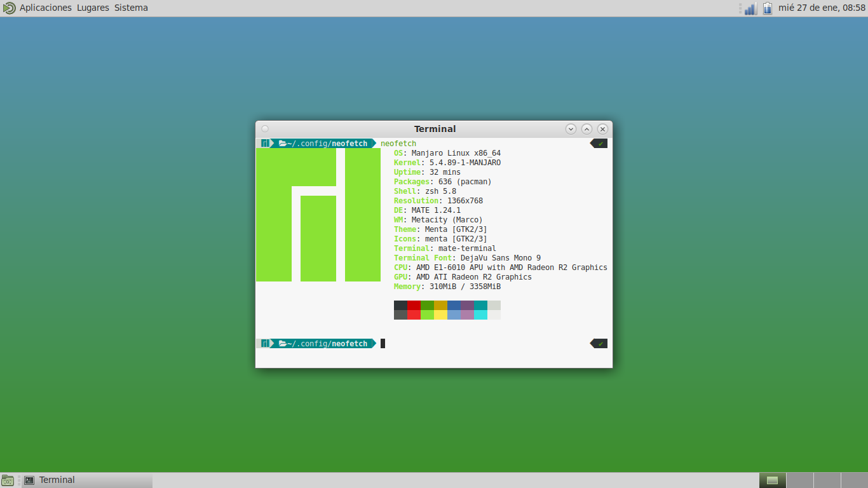
Task: Open the calendar from the date and time
Action: (x=822, y=8)
